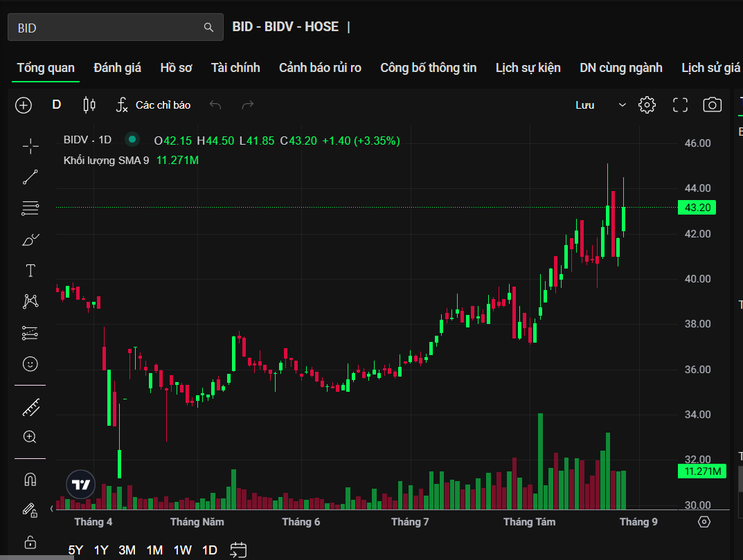Go to the Tài chính tab
The width and height of the screenshot is (743, 560).
tap(235, 68)
